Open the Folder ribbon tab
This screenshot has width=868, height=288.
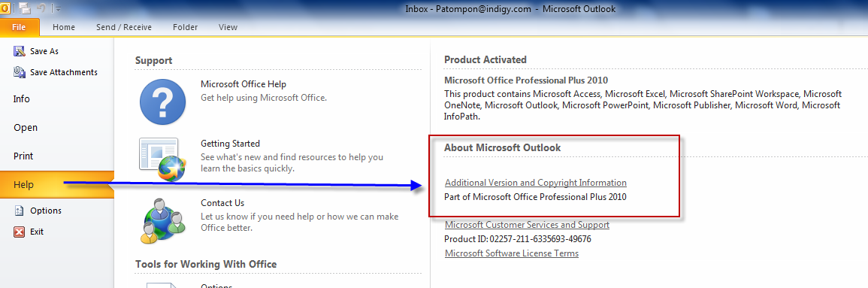186,27
